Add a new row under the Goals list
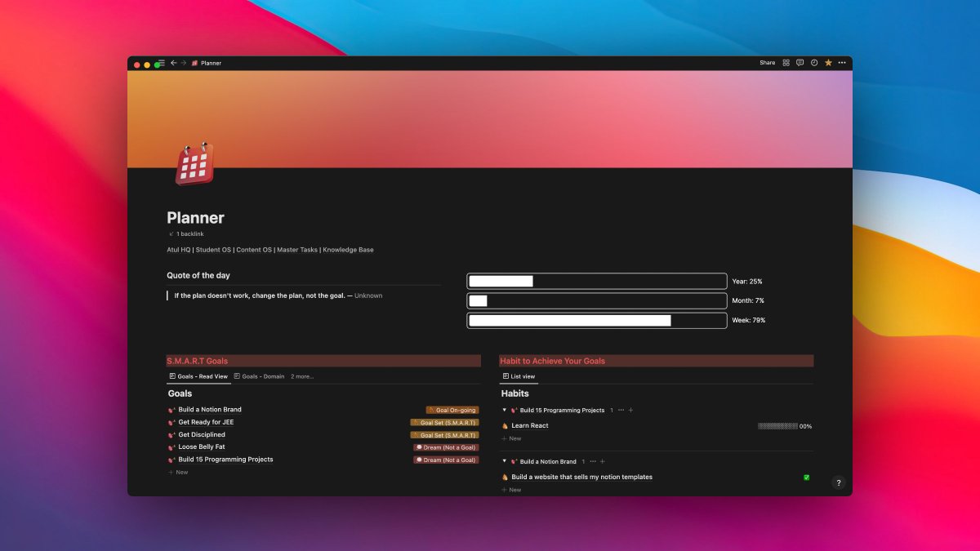 click(x=178, y=473)
